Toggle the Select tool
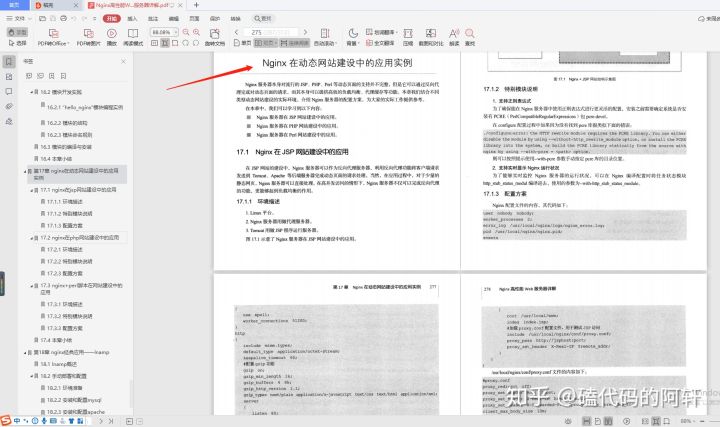 click(17, 43)
